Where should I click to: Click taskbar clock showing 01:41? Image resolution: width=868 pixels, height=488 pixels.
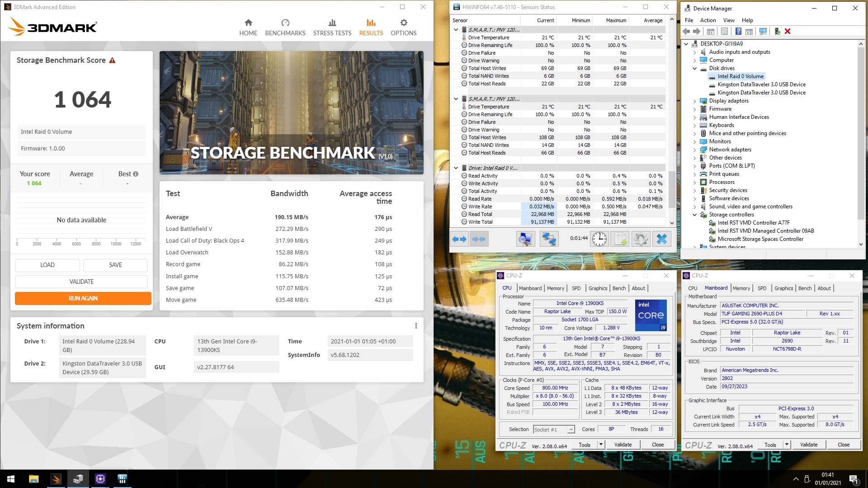[828, 479]
